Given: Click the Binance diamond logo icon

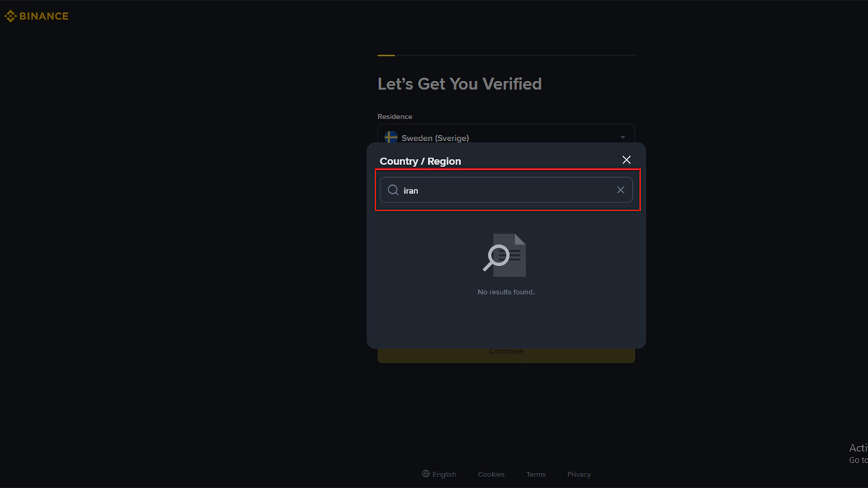Looking at the screenshot, I should point(10,16).
